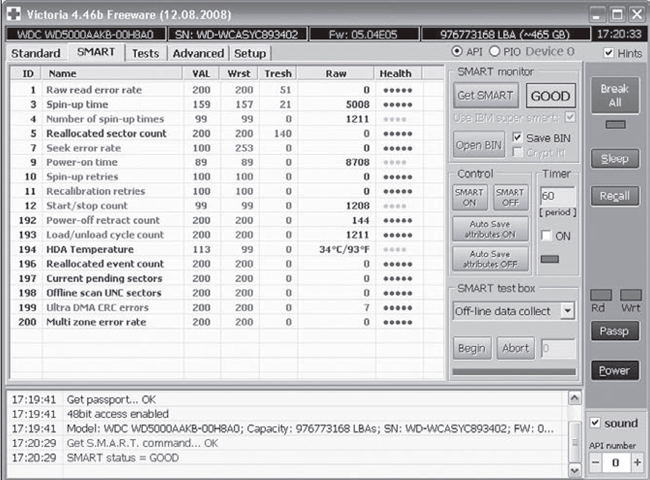The image size is (650, 480).
Task: Toggle the sound checkbox
Action: pyautogui.click(x=596, y=422)
